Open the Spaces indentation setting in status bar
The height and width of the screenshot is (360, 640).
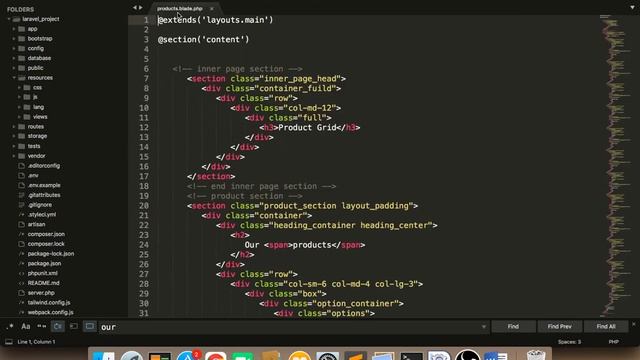569,342
